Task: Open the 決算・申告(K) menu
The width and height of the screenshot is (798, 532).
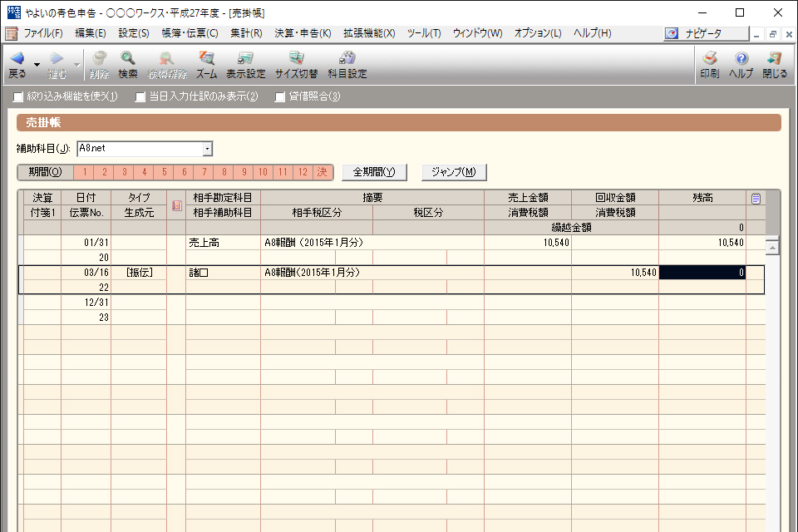Action: coord(303,33)
